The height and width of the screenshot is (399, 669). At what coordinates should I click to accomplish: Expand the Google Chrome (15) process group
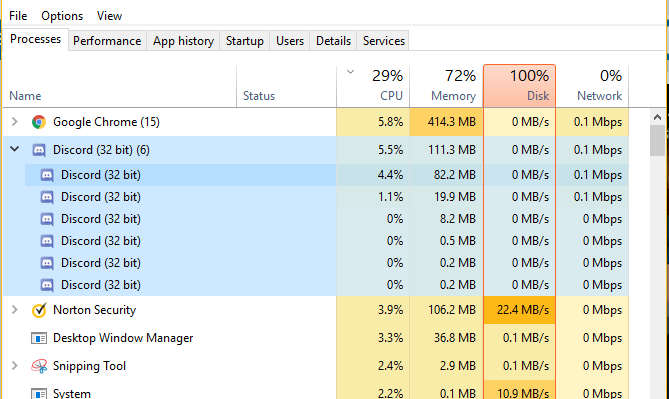pyautogui.click(x=15, y=122)
